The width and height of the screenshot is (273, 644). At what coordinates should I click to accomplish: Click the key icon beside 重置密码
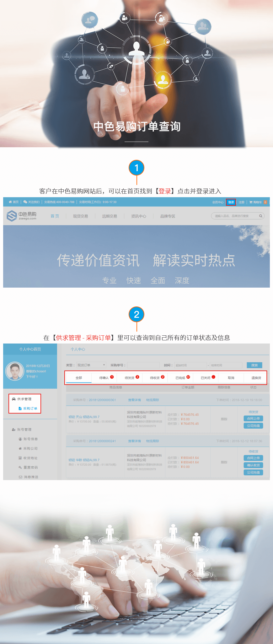pos(20,467)
